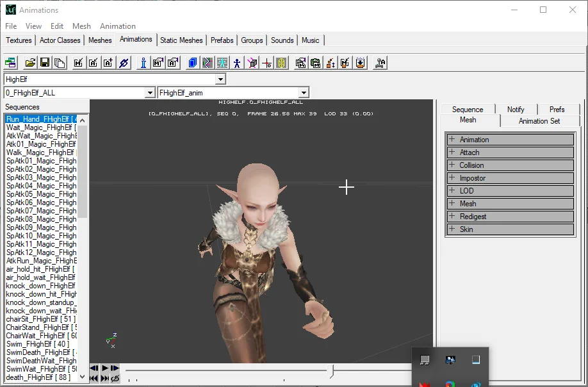Screen dimensions: 588x387
Task: Click the sequence list scroll-down arrow
Action: tap(83, 377)
